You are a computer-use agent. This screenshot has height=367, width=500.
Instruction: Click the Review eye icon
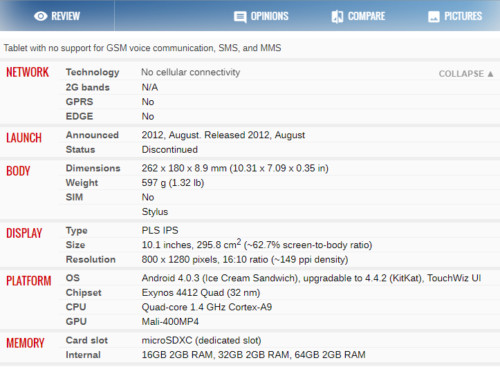[41, 16]
